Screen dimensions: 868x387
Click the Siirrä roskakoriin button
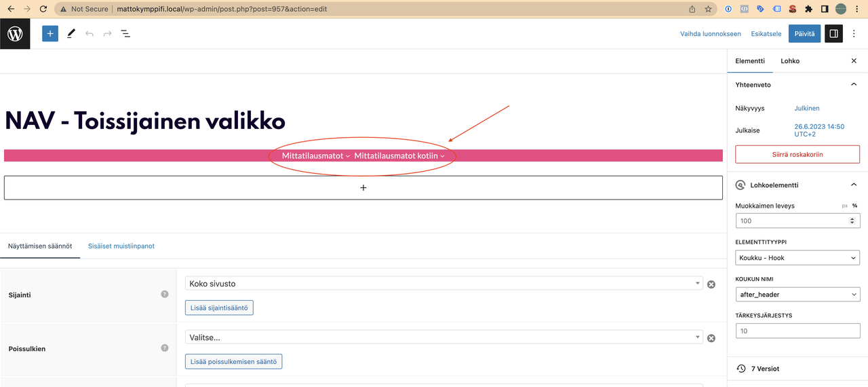click(797, 154)
